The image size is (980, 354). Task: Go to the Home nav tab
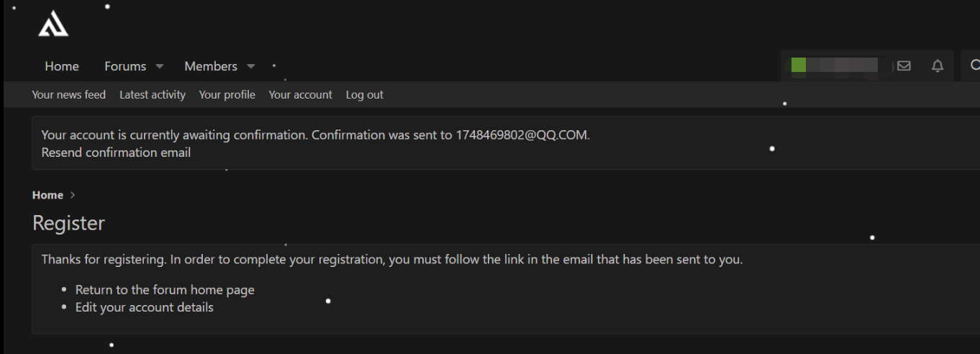(x=62, y=66)
